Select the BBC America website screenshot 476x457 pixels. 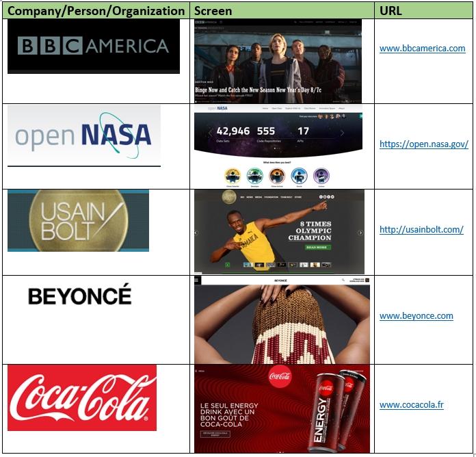click(278, 61)
